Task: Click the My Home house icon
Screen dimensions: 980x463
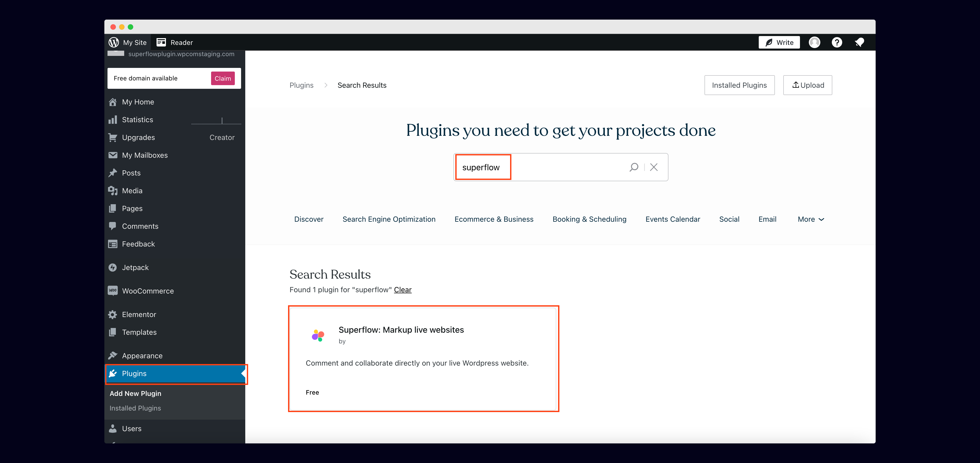Action: pyautogui.click(x=113, y=102)
